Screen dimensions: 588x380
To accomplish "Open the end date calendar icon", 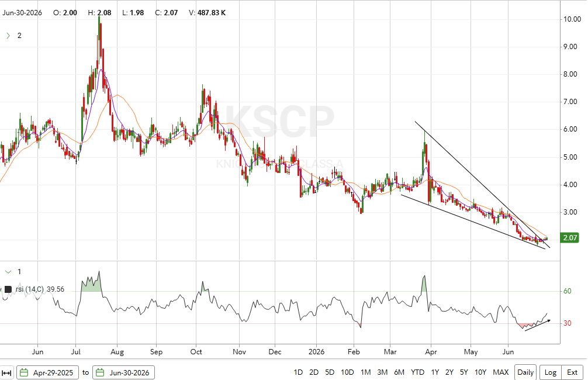I will click(101, 373).
